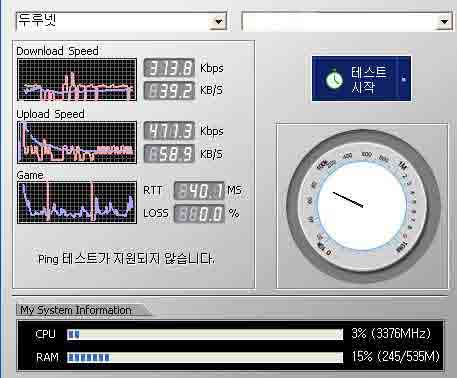Click the speedometer gauge needle

coord(348,199)
